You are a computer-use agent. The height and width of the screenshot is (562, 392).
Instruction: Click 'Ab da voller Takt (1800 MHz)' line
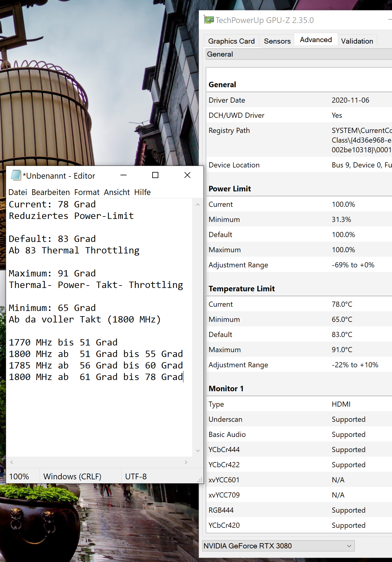click(85, 319)
